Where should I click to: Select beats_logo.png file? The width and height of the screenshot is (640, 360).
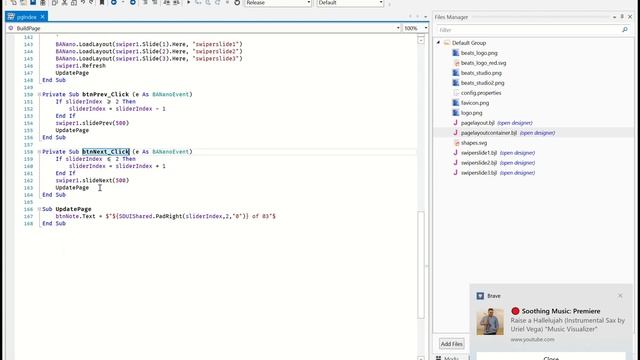(x=479, y=53)
